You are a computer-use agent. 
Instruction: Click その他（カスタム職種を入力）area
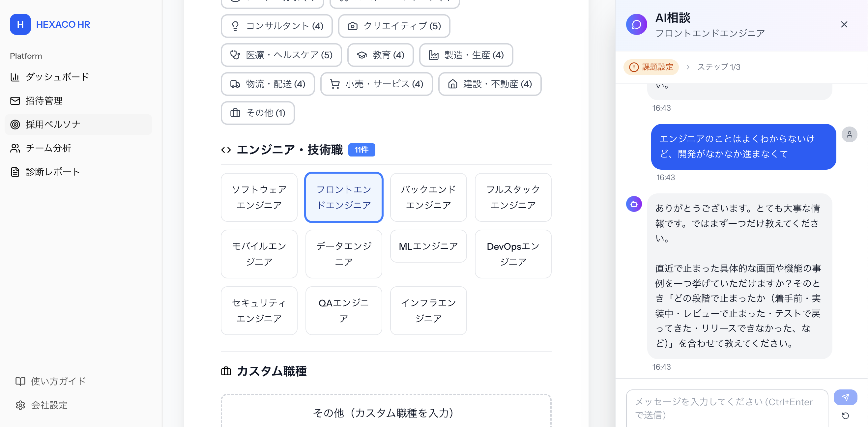384,413
